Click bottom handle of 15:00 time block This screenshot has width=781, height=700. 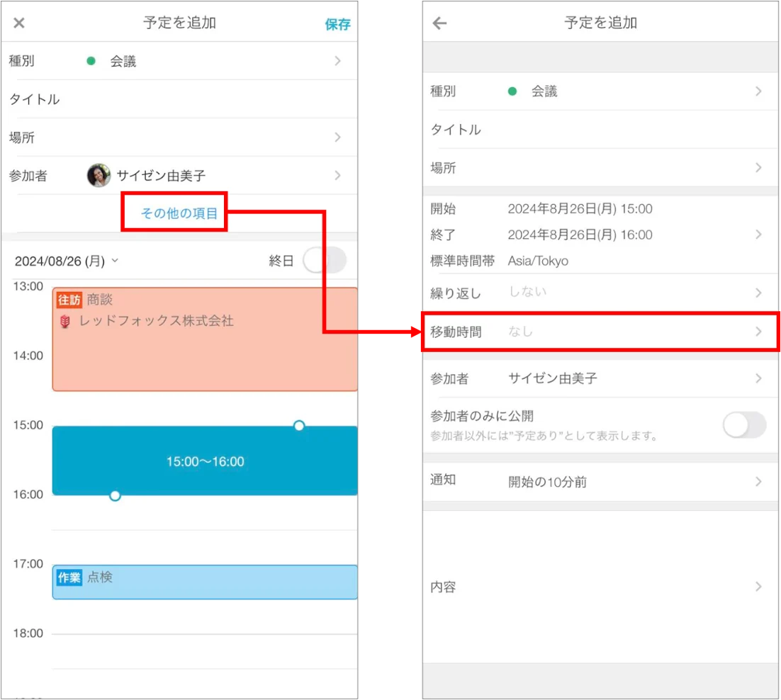[115, 495]
